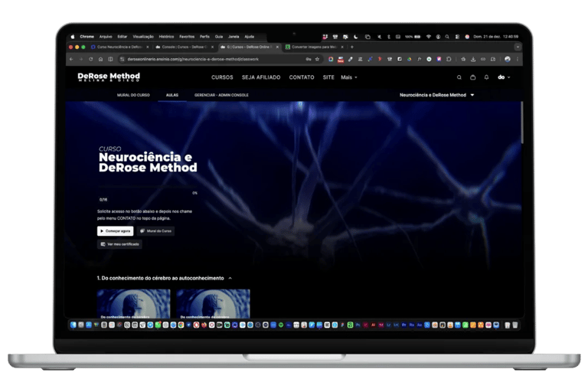
Task: Click the page vertical scrollbar
Action: point(521,122)
